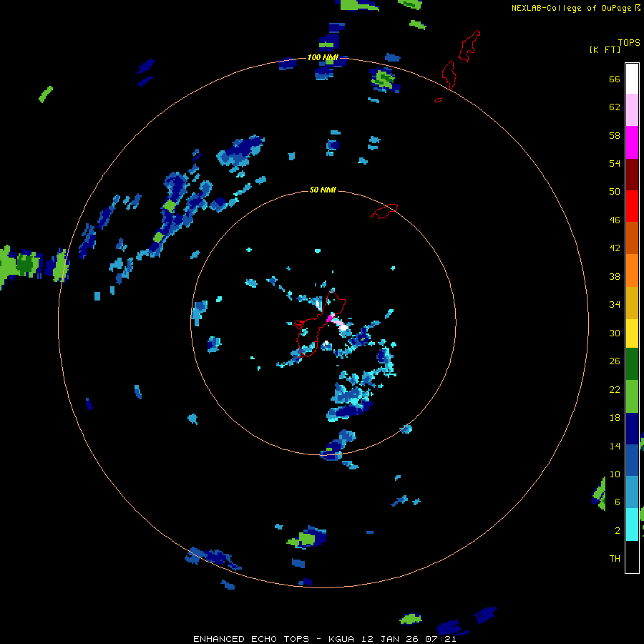
Task: Click the 18 legend value
Action: point(615,418)
